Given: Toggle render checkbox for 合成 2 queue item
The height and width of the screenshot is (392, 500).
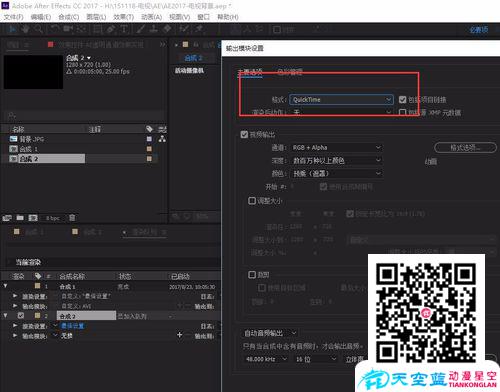Looking at the screenshot, I should click(x=21, y=315).
